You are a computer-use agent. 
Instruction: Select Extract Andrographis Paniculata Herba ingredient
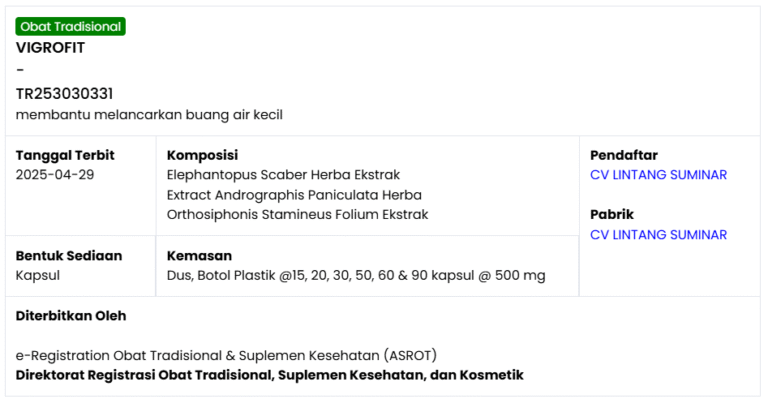click(294, 195)
